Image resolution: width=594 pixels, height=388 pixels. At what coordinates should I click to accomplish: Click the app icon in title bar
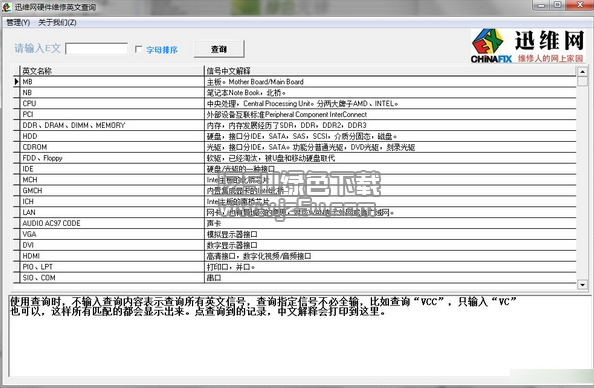click(6, 7)
